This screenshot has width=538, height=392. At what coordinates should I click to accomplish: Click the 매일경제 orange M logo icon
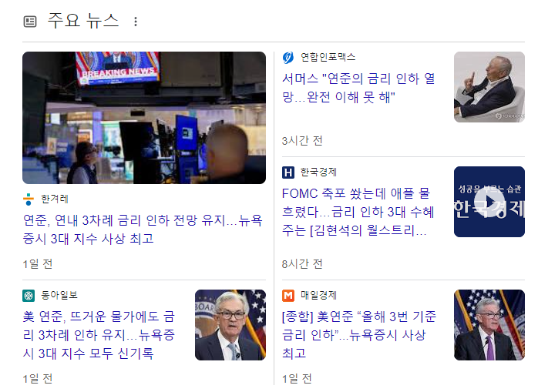(287, 295)
